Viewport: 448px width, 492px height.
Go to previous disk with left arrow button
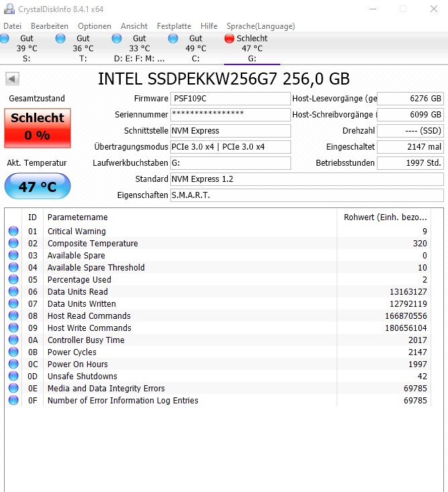point(12,79)
